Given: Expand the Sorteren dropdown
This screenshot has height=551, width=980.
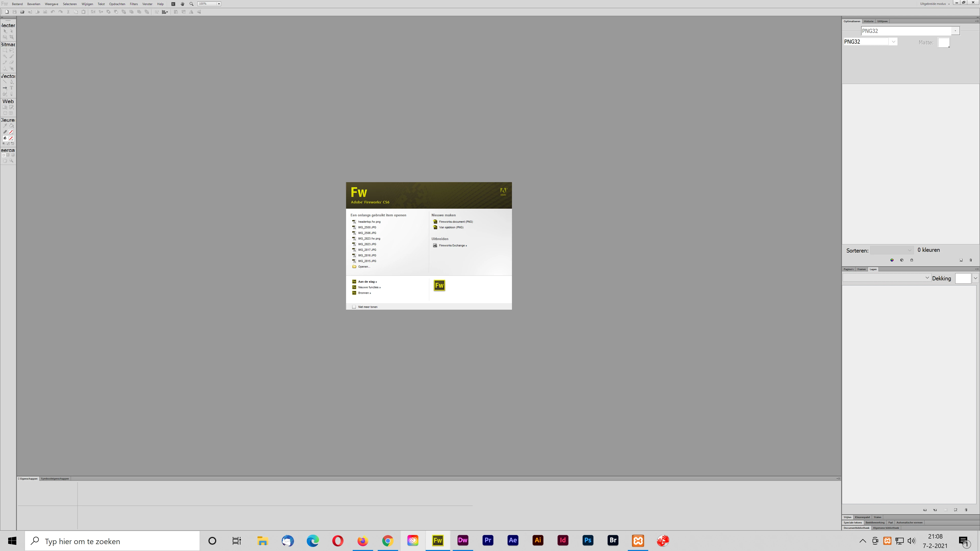Looking at the screenshot, I should tap(909, 250).
